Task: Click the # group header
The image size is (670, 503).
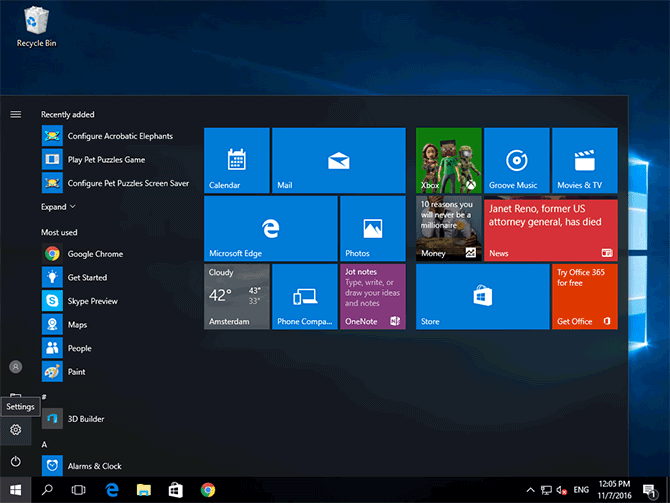Action: (44, 397)
